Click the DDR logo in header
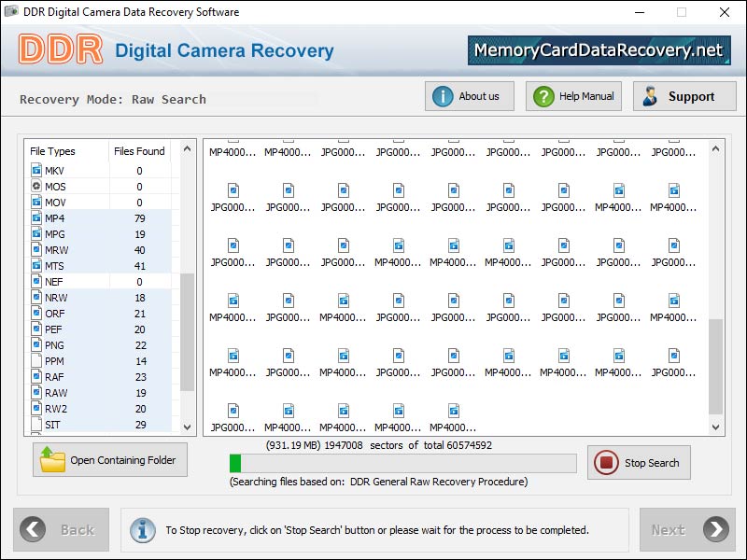The image size is (747, 560). click(61, 50)
